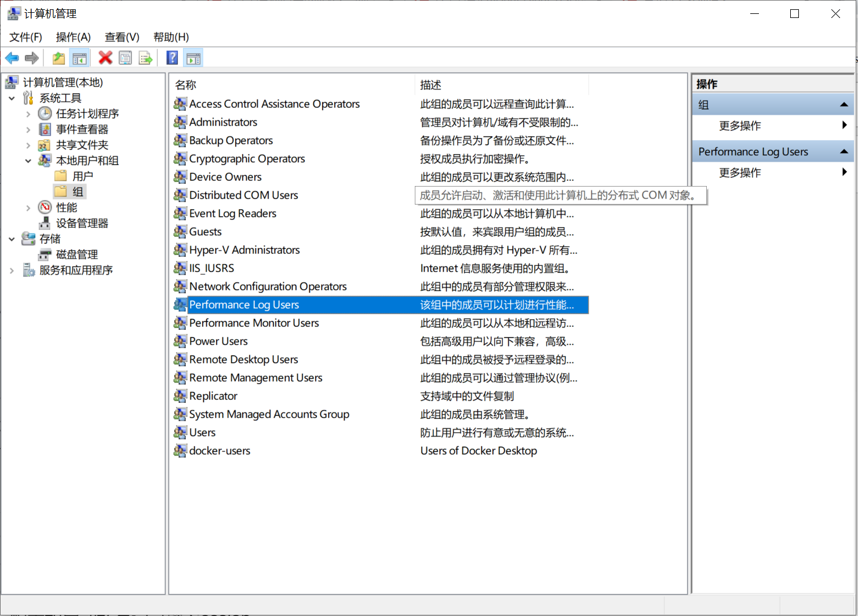Viewport: 858px width, 616px height.
Task: Collapse the Performance Log Users action section
Action: tap(844, 151)
